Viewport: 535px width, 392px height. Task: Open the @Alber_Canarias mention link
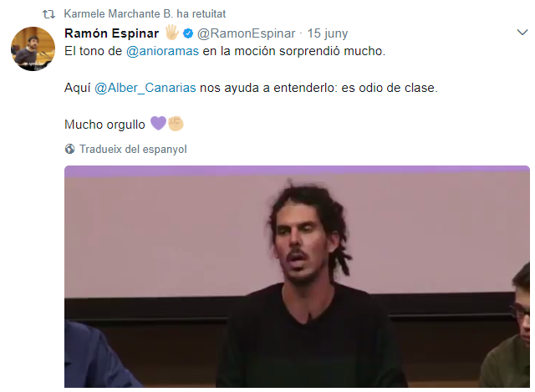(145, 88)
